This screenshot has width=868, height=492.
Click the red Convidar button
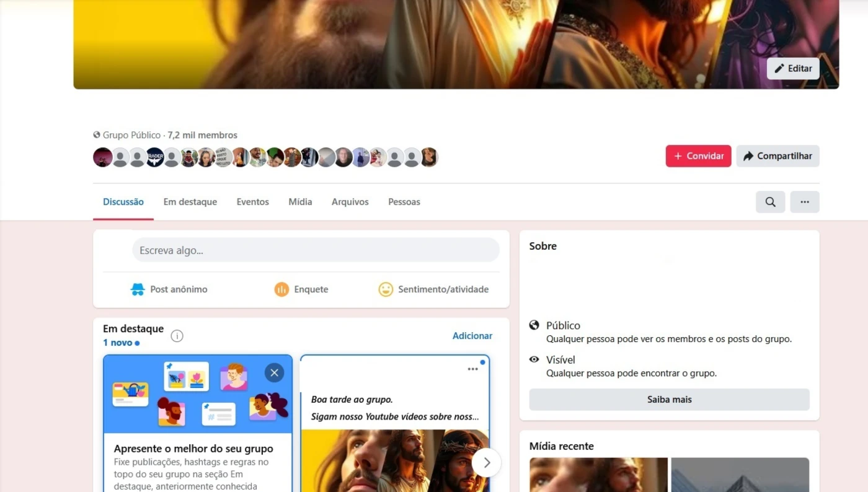point(698,156)
